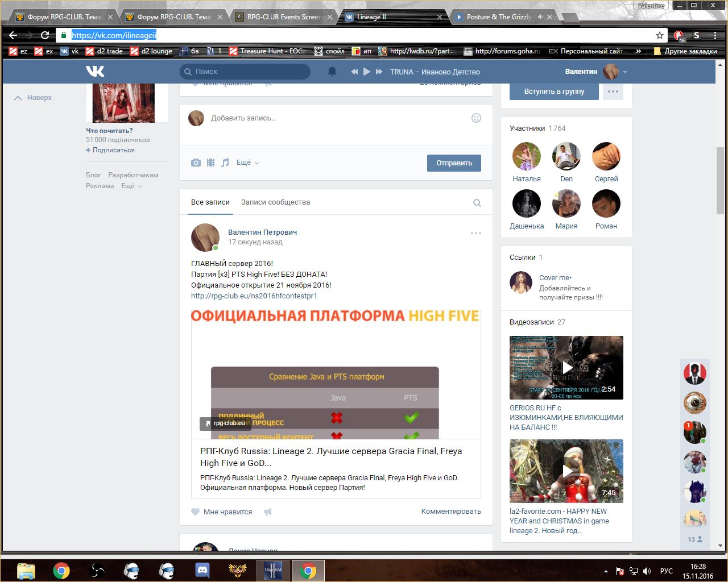
Task: Skip to previous track in header player
Action: (354, 72)
